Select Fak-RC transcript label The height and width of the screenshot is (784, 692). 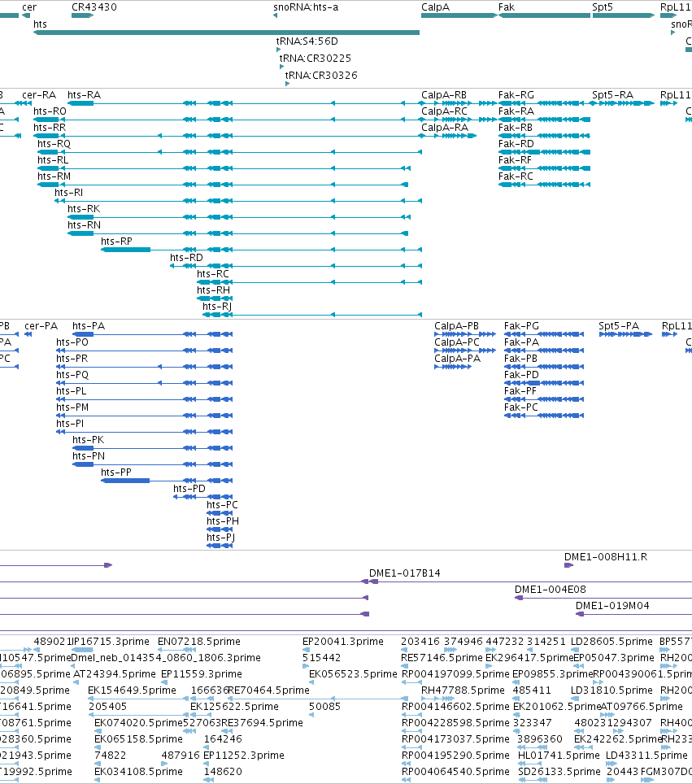click(516, 176)
